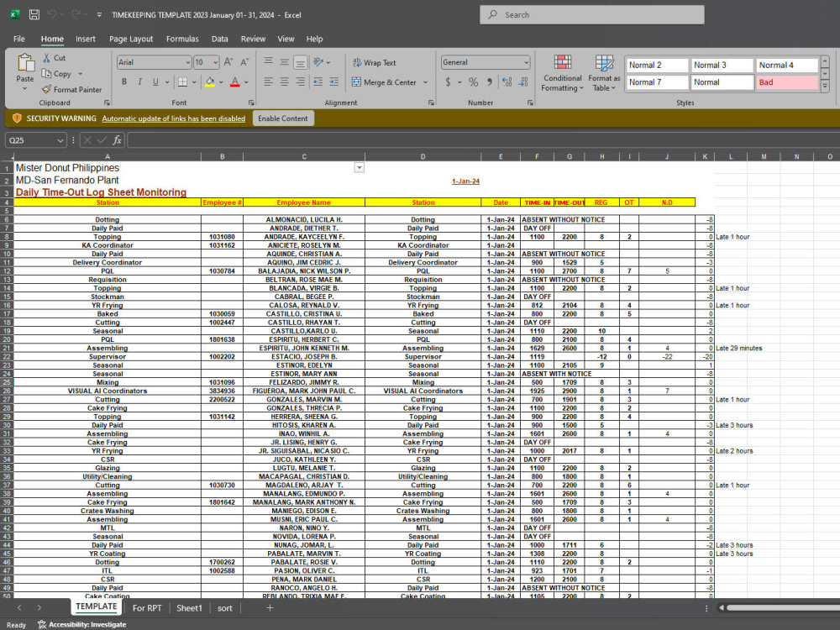Toggle Center horizontal alignment
The height and width of the screenshot is (630, 840).
coord(285,82)
